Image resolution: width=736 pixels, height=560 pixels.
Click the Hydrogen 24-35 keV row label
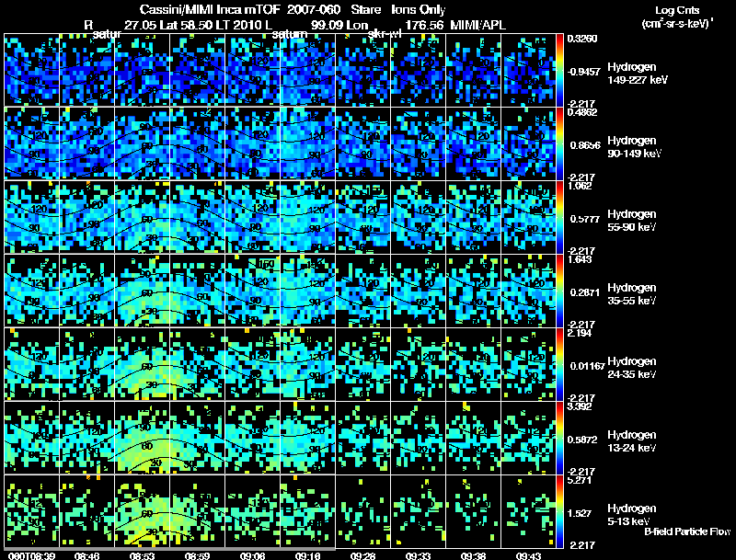[632, 368]
